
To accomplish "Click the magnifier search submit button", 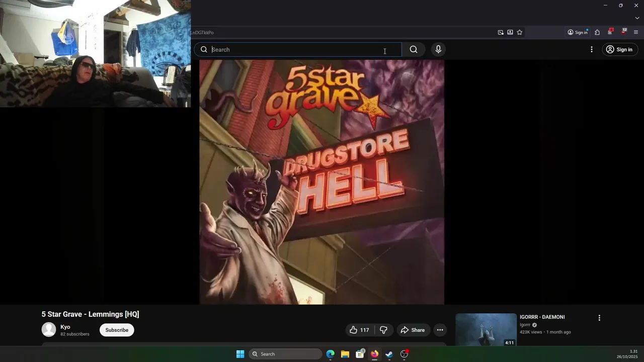I will pyautogui.click(x=414, y=49).
